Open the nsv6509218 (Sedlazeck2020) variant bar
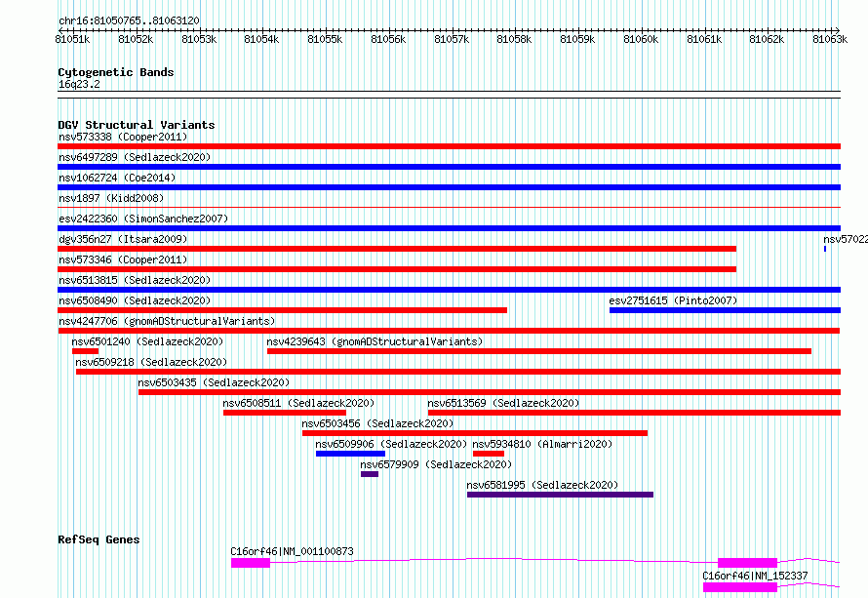Viewport: 868px width, 598px height. pyautogui.click(x=458, y=372)
